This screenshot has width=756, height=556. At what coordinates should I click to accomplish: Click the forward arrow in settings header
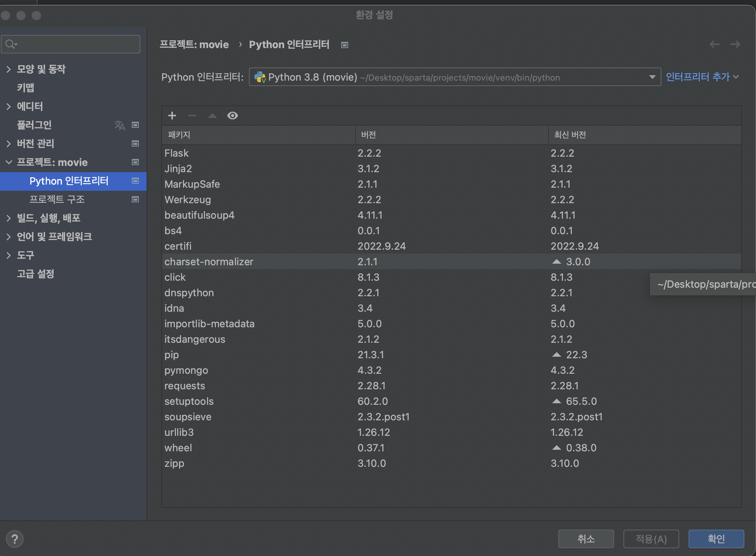click(735, 44)
